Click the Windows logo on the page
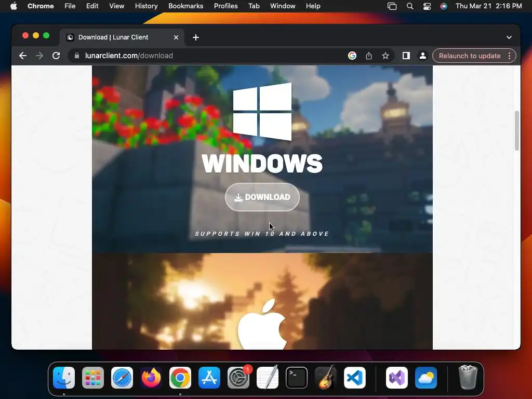 [x=262, y=112]
